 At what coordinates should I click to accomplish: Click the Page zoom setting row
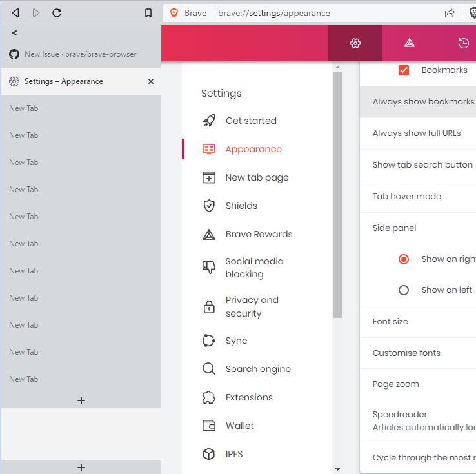pos(418,384)
